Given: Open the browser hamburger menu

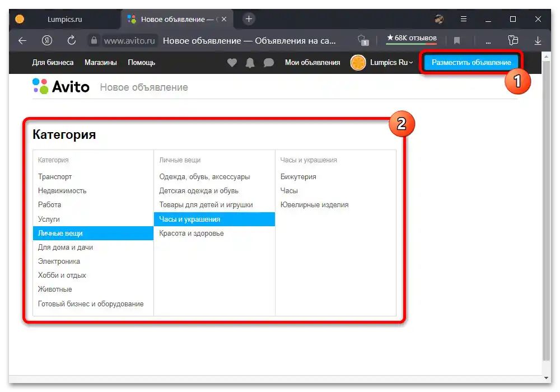Looking at the screenshot, I should click(x=464, y=19).
